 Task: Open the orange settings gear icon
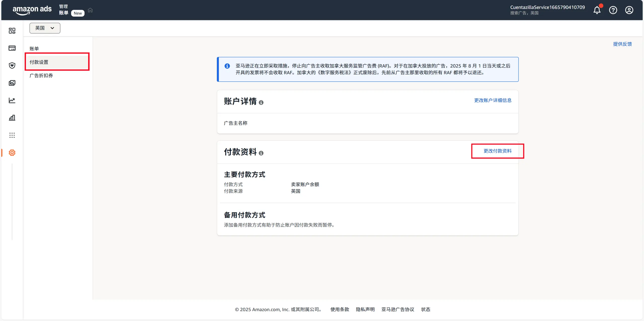[x=12, y=153]
